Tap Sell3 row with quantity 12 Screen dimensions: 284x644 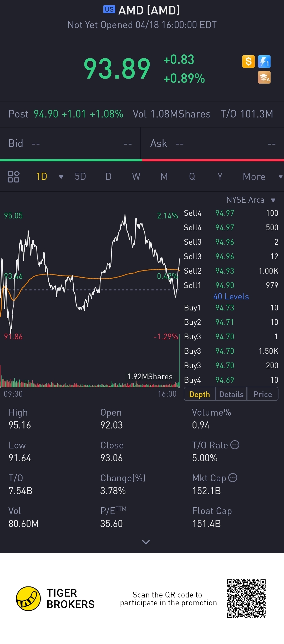(x=231, y=256)
